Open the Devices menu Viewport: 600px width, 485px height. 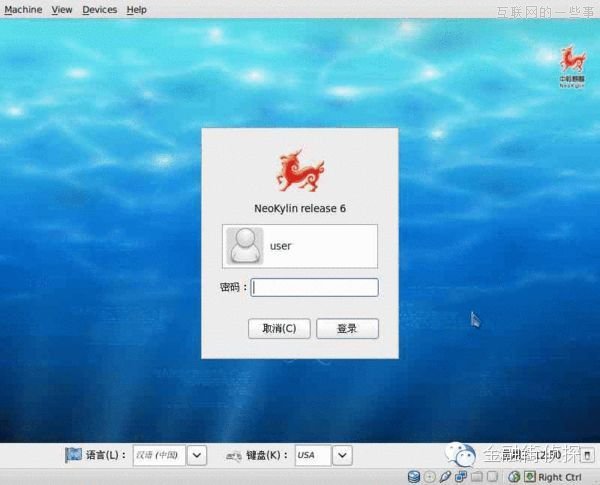pos(99,9)
